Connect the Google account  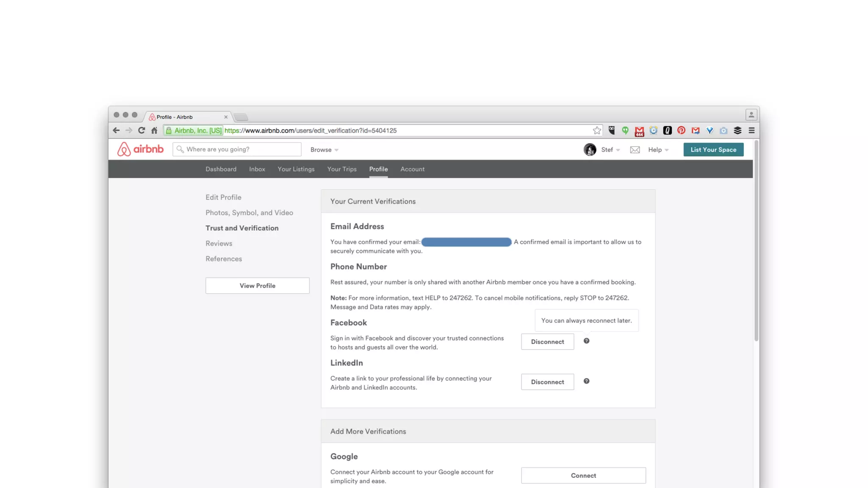click(583, 475)
